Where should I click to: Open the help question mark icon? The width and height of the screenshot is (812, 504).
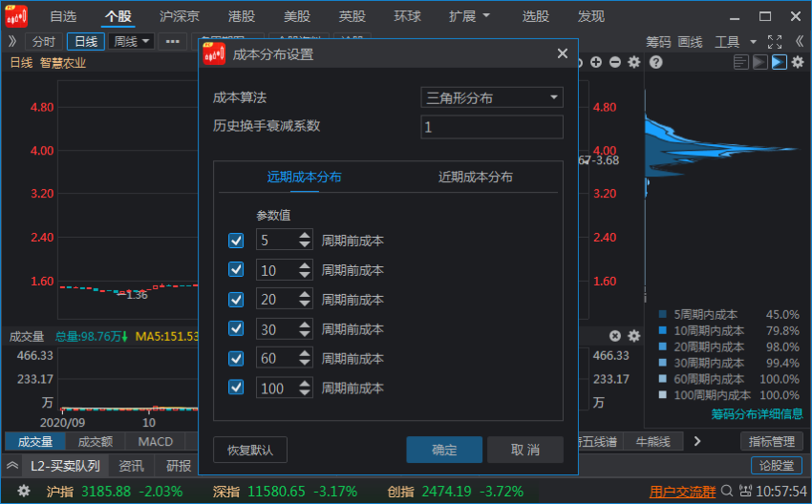click(x=655, y=62)
